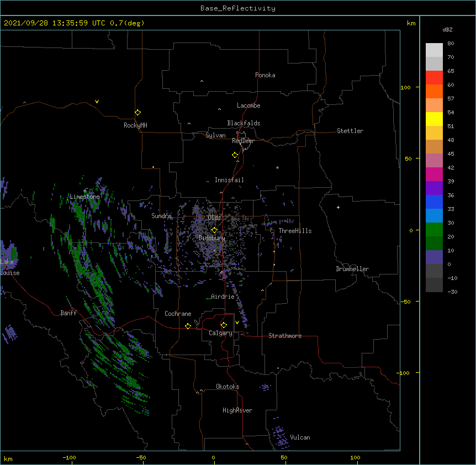476x465 pixels.
Task: Click the HighRiver city label
Action: [237, 410]
